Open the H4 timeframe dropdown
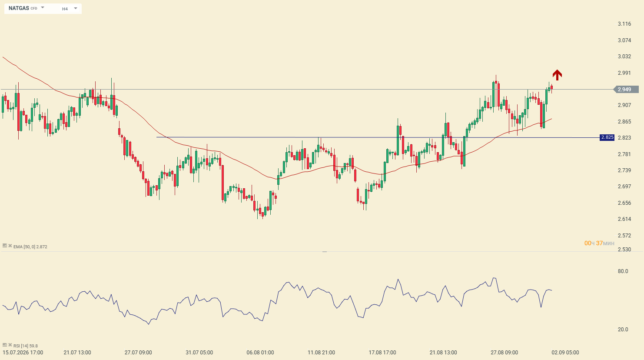The width and height of the screenshot is (644, 360). pyautogui.click(x=70, y=8)
